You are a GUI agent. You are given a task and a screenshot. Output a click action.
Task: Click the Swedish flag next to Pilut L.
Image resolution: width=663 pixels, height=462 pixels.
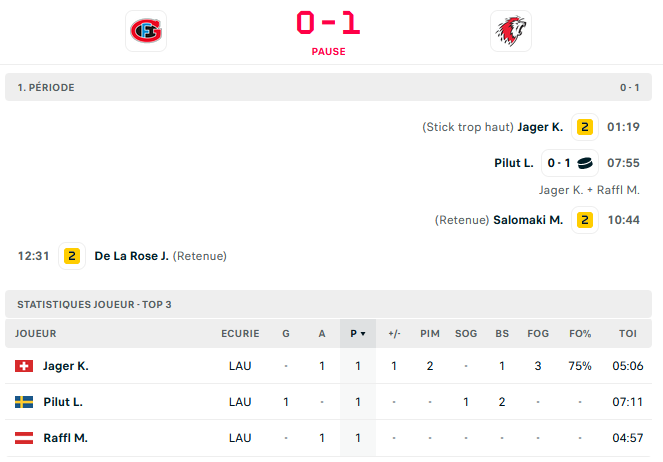(25, 402)
